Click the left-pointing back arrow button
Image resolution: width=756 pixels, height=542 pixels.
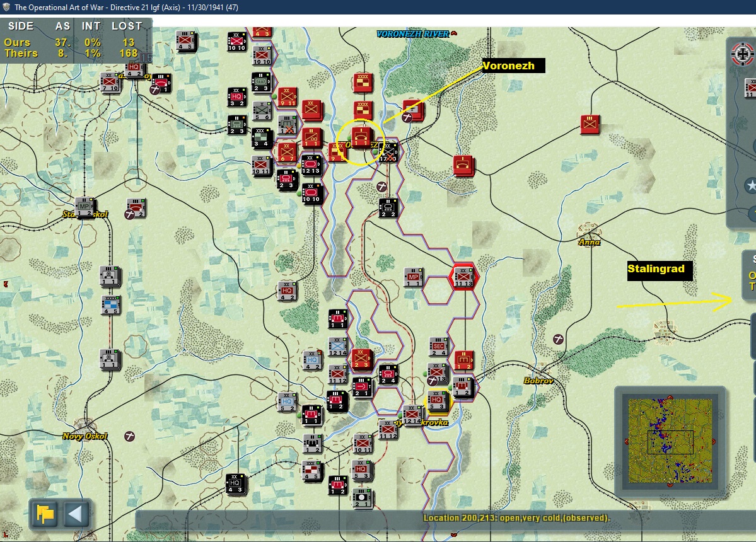coord(75,514)
